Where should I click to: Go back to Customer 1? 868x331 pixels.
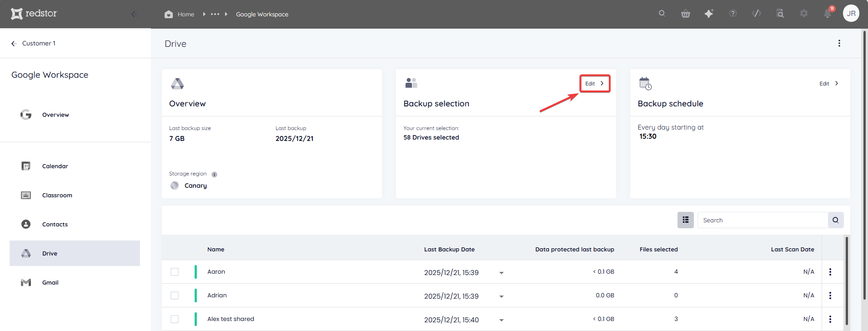pyautogui.click(x=39, y=43)
